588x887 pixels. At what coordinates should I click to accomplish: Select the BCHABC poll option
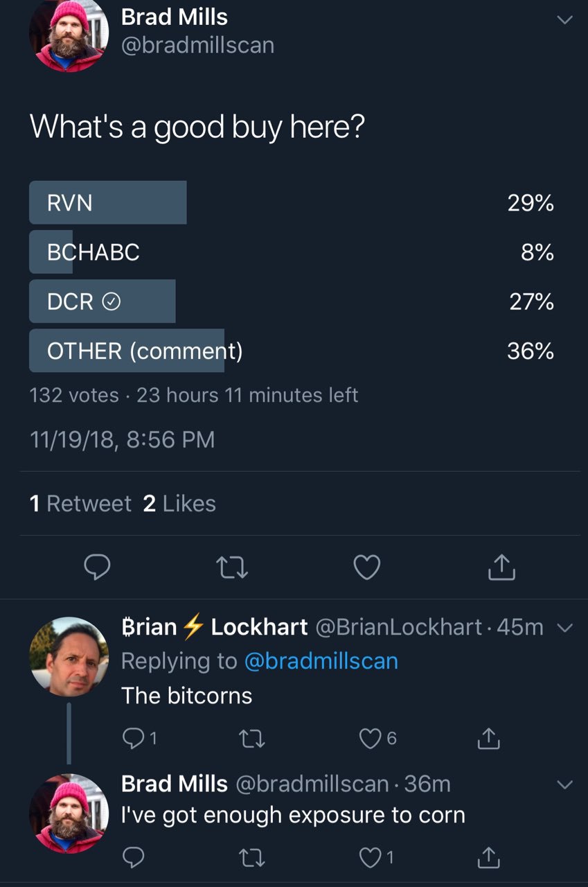tap(292, 252)
